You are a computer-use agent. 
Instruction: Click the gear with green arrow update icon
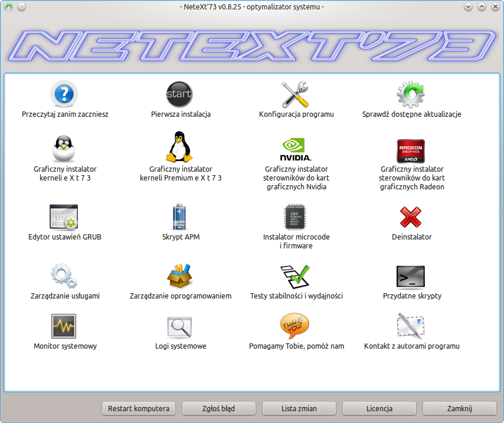point(411,94)
